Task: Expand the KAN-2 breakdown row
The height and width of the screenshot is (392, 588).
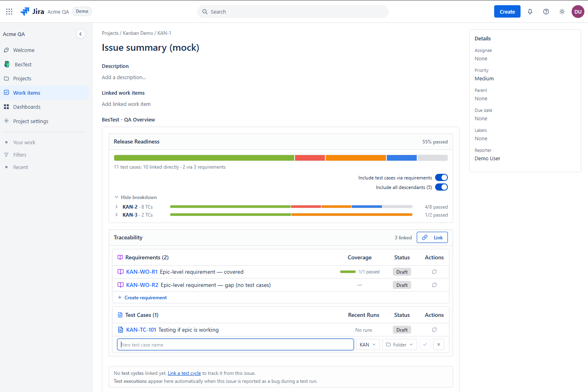Action: tap(117, 207)
